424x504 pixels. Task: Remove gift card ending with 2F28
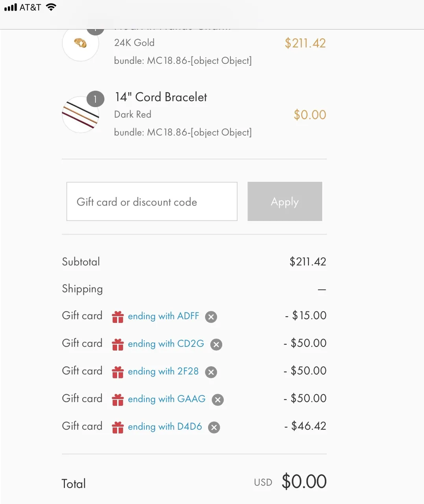click(x=211, y=372)
